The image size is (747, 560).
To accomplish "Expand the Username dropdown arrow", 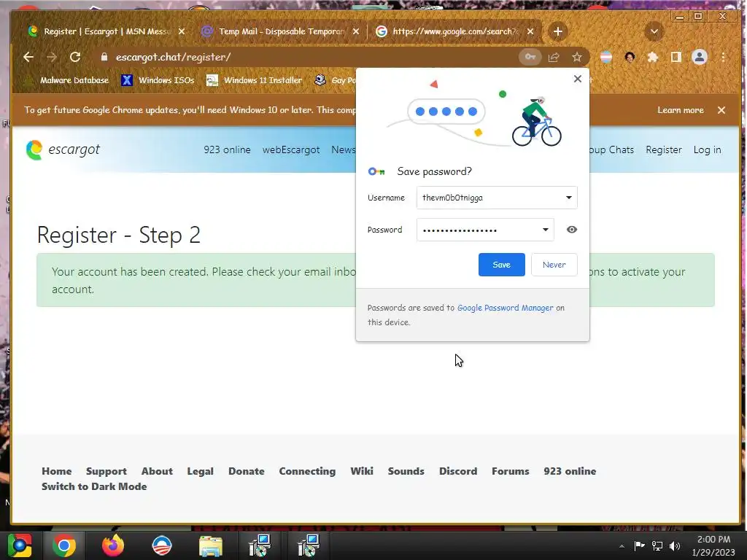I will pos(569,198).
